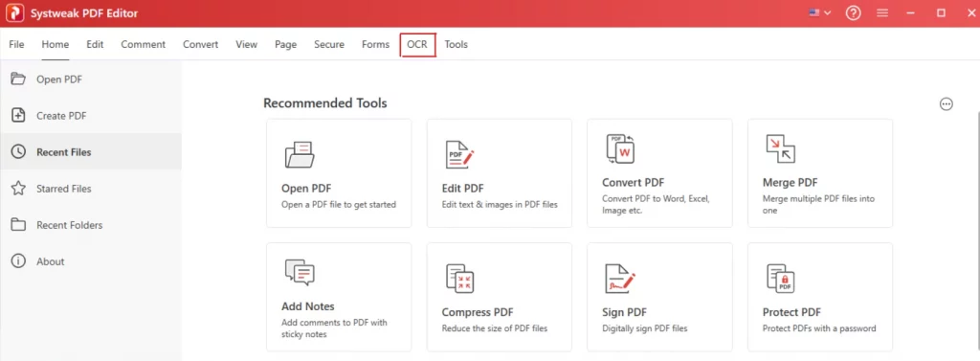Open the File menu

[17, 44]
